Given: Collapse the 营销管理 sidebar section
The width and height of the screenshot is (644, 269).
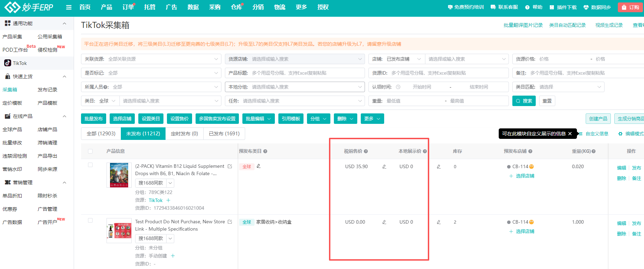Looking at the screenshot, I should [64, 182].
